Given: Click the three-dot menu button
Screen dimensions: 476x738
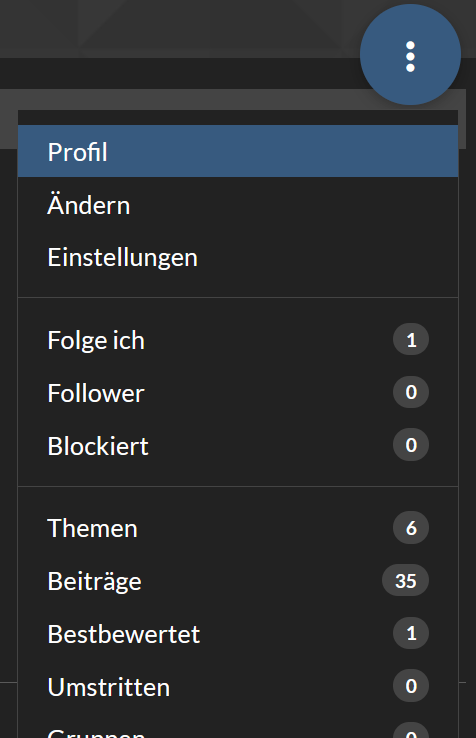Looking at the screenshot, I should pos(410,55).
